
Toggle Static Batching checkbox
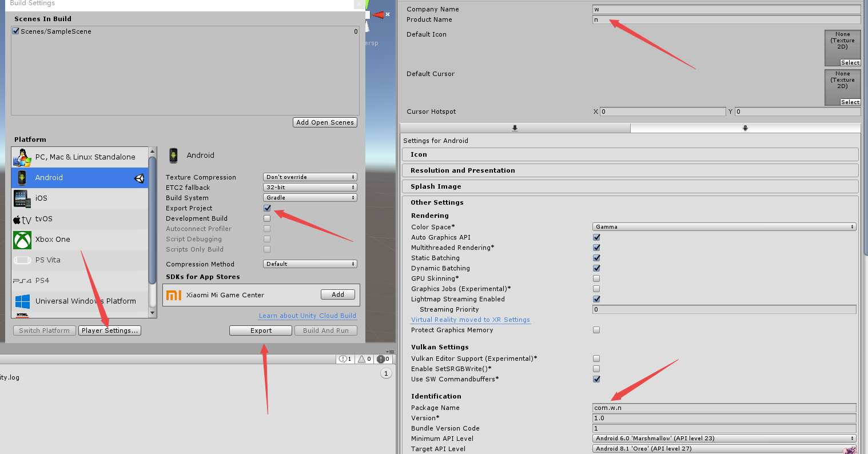(596, 258)
